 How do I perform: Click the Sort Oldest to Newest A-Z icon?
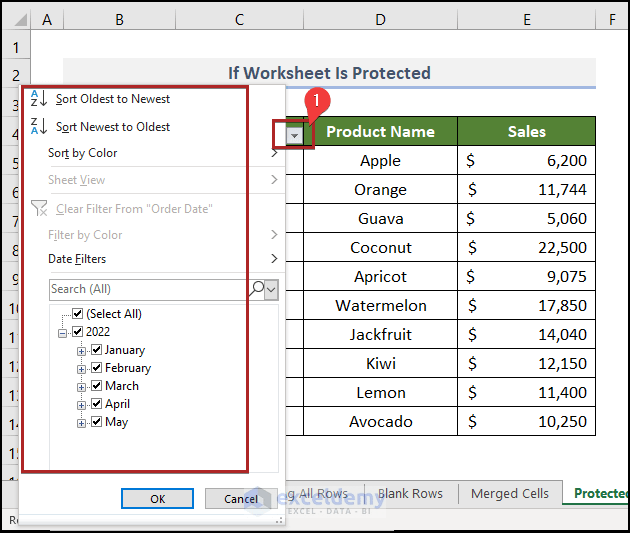(x=39, y=98)
